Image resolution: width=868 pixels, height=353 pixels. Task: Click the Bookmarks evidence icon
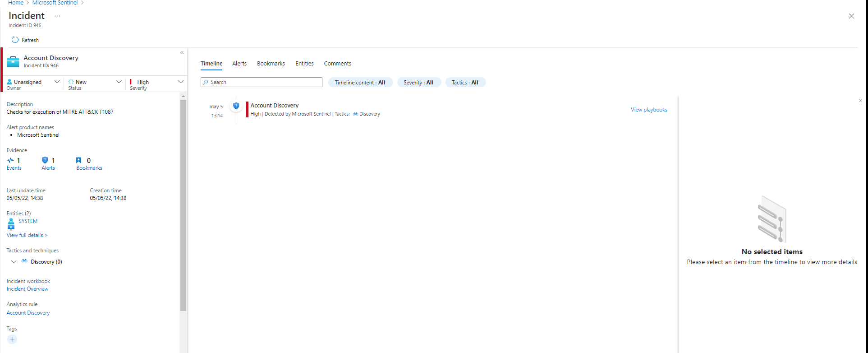(x=79, y=160)
